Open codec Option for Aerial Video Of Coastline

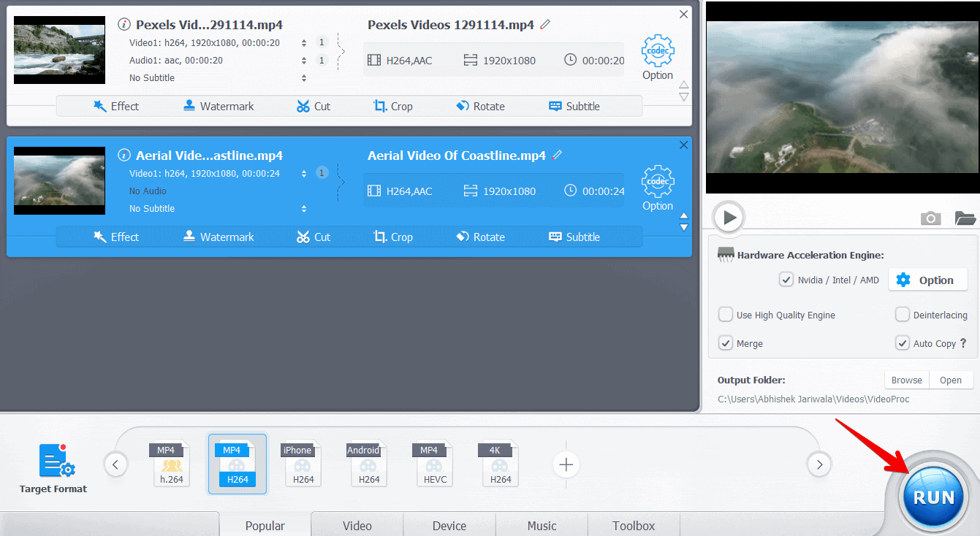[658, 188]
